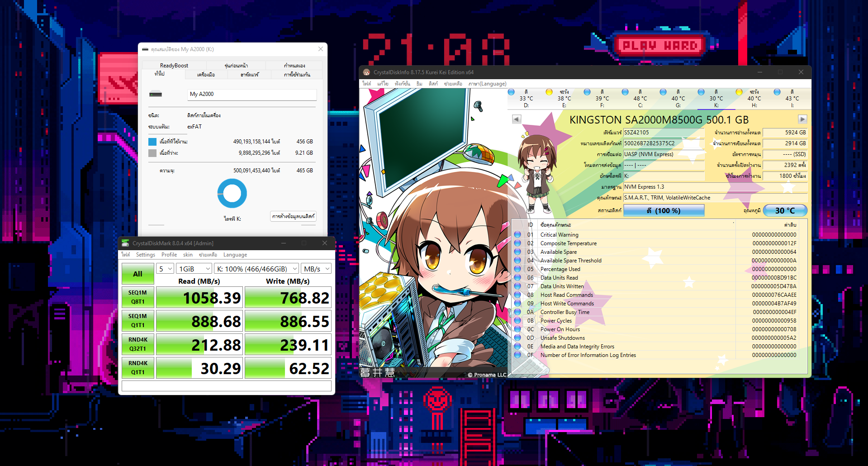
Task: Click Power On Hours attribute row
Action: pyautogui.click(x=655, y=329)
